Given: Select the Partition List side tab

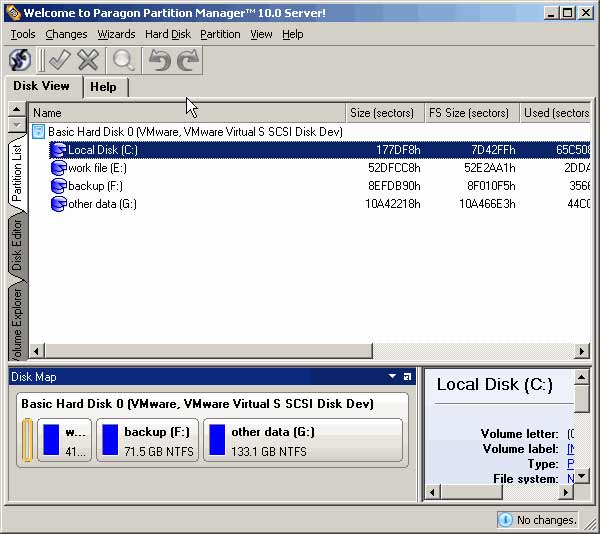Looking at the screenshot, I should pos(17,173).
